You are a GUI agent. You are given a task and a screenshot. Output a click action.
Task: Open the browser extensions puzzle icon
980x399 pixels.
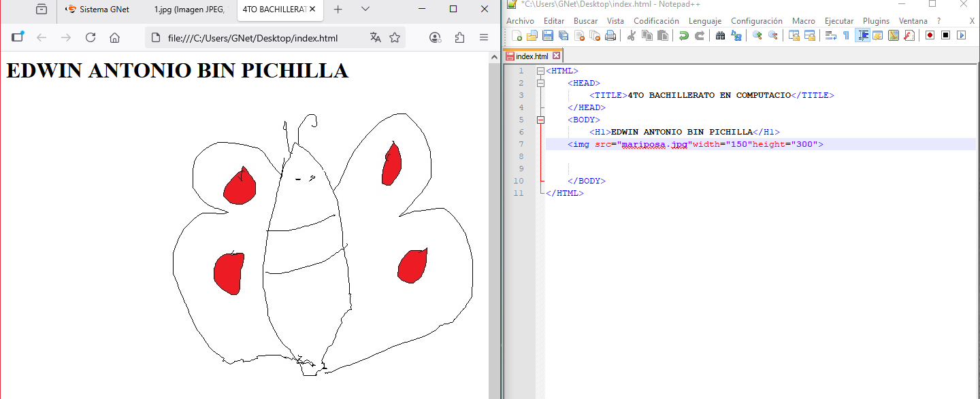(459, 37)
